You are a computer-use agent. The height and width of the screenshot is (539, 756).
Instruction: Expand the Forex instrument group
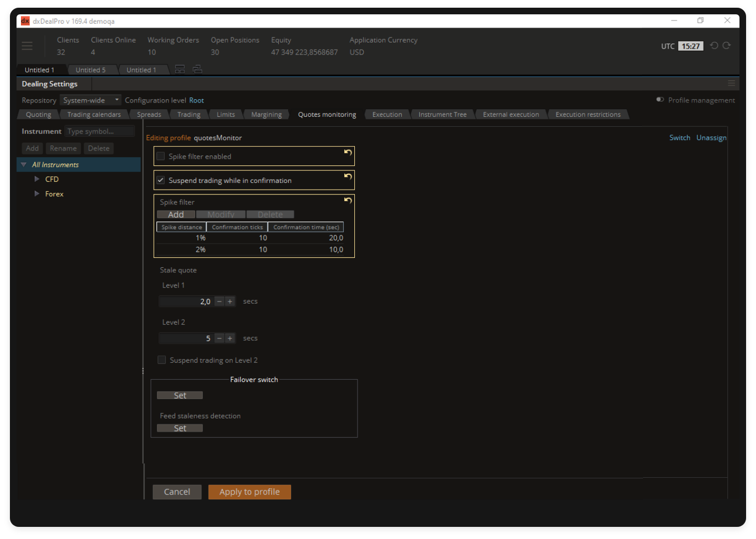click(37, 194)
